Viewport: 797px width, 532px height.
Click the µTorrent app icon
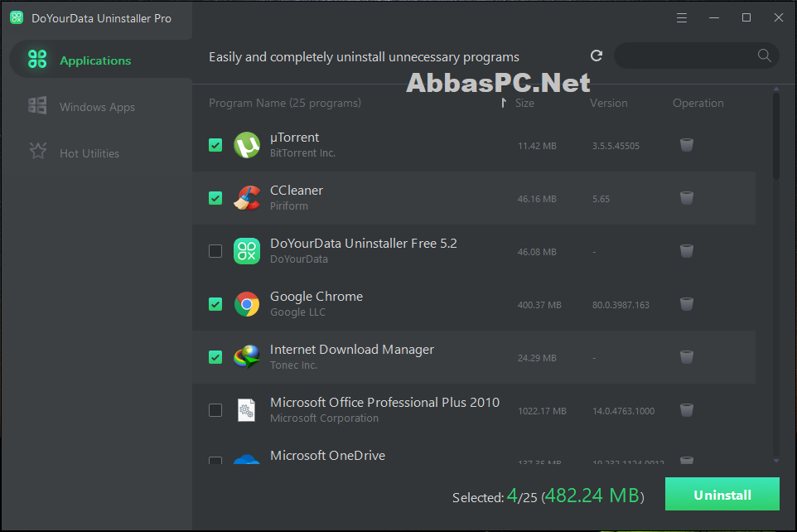coord(247,145)
